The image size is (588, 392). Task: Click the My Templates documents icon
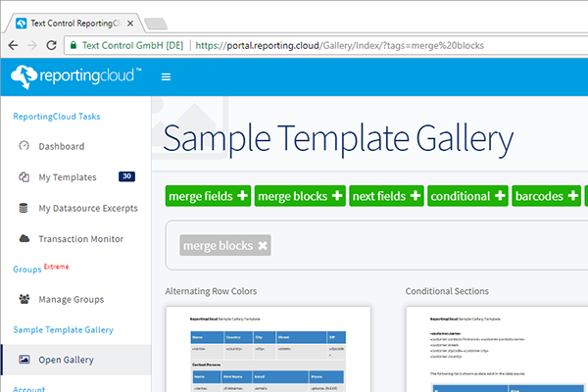pos(24,176)
